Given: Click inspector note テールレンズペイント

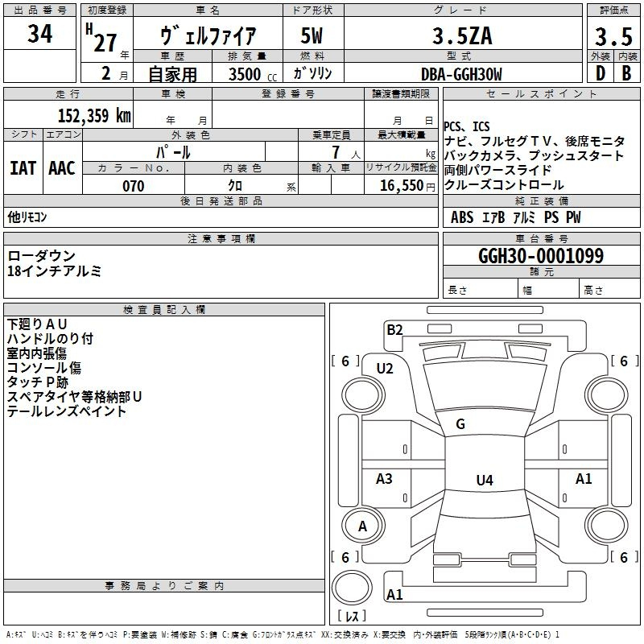Looking at the screenshot, I should (x=67, y=411).
